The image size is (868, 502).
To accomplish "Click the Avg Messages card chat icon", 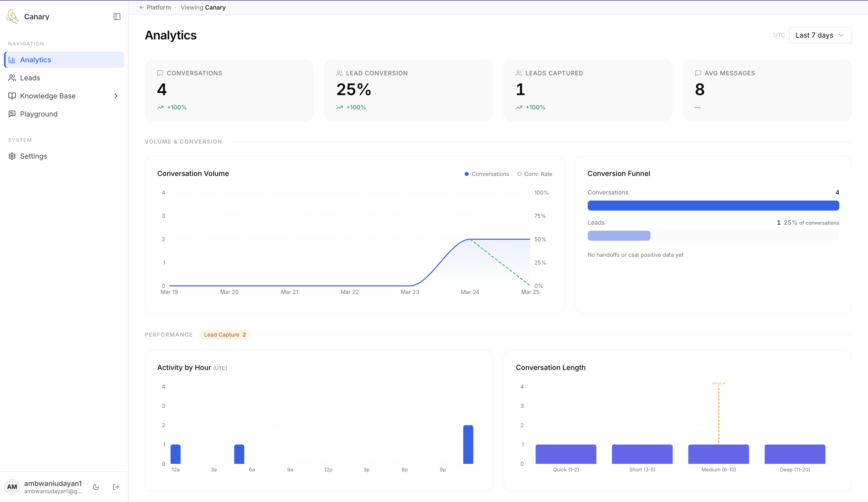I will 698,73.
